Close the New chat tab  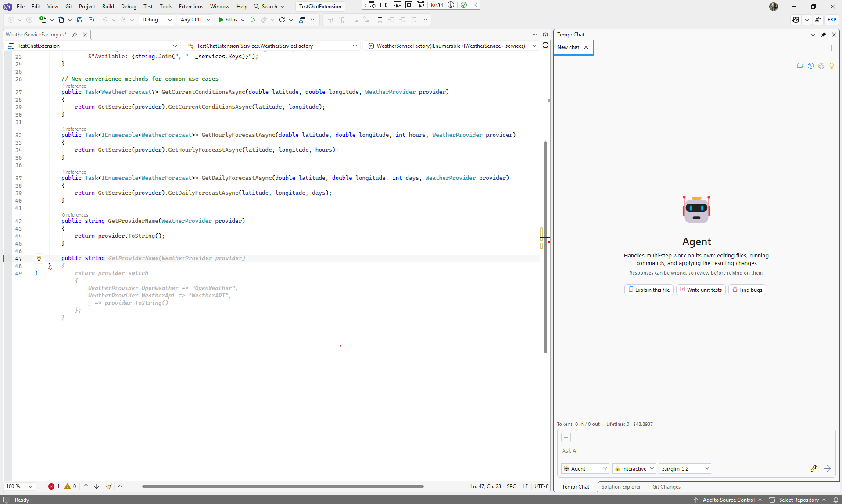pyautogui.click(x=586, y=47)
